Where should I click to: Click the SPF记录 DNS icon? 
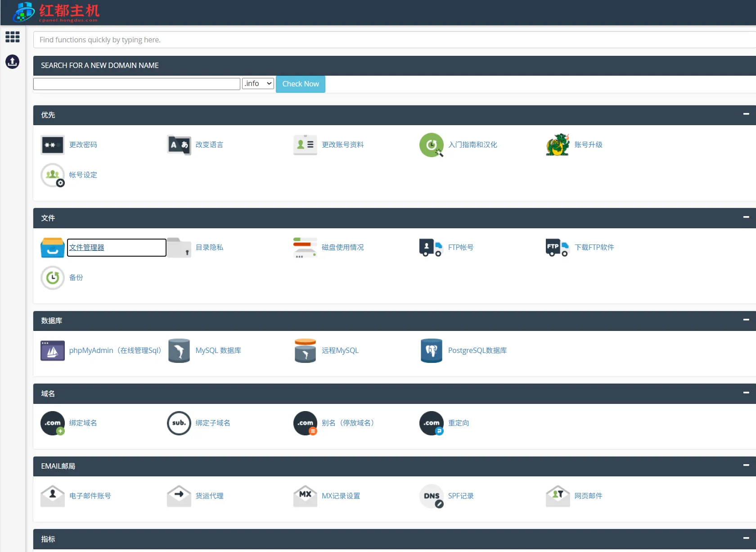tap(431, 496)
